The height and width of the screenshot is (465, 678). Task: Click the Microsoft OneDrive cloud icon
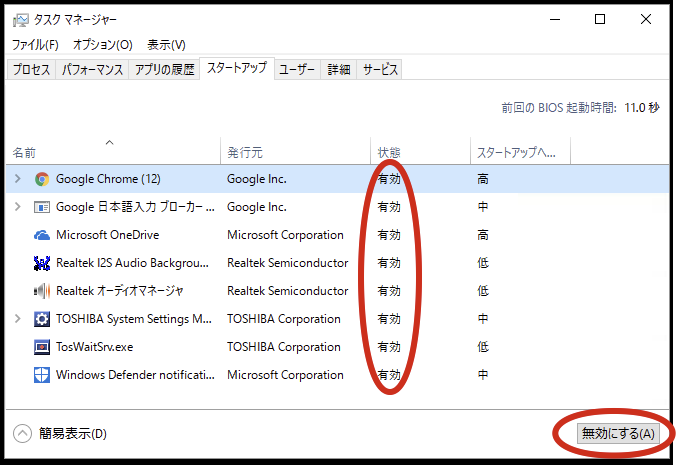[42, 235]
